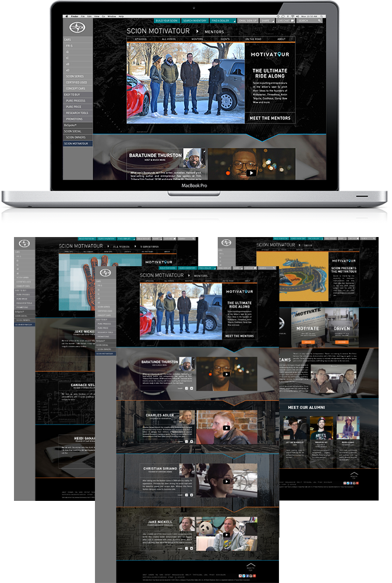This screenshot has height=583, width=392.
Task: Expand Easy To Buy in MacBook screen sidebar
Action: tap(77, 94)
